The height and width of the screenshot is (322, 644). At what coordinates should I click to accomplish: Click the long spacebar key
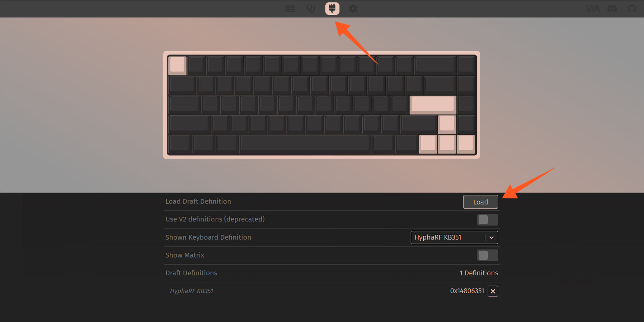(x=305, y=144)
